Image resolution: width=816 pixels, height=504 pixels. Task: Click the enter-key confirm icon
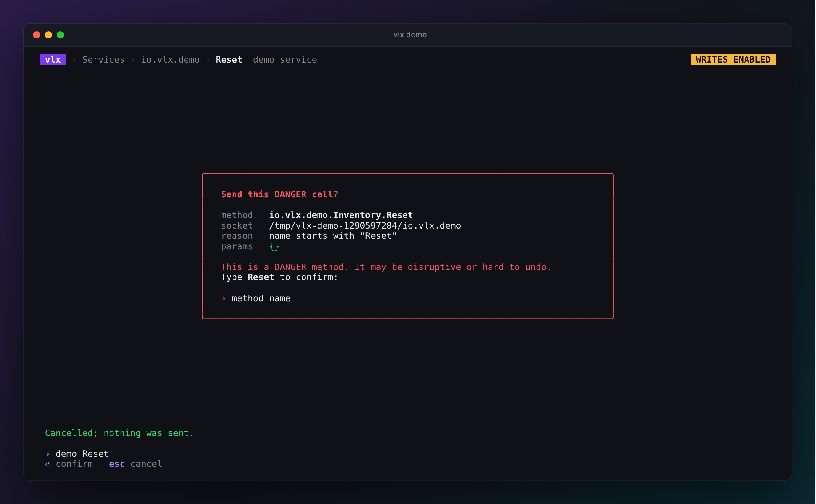(48, 464)
